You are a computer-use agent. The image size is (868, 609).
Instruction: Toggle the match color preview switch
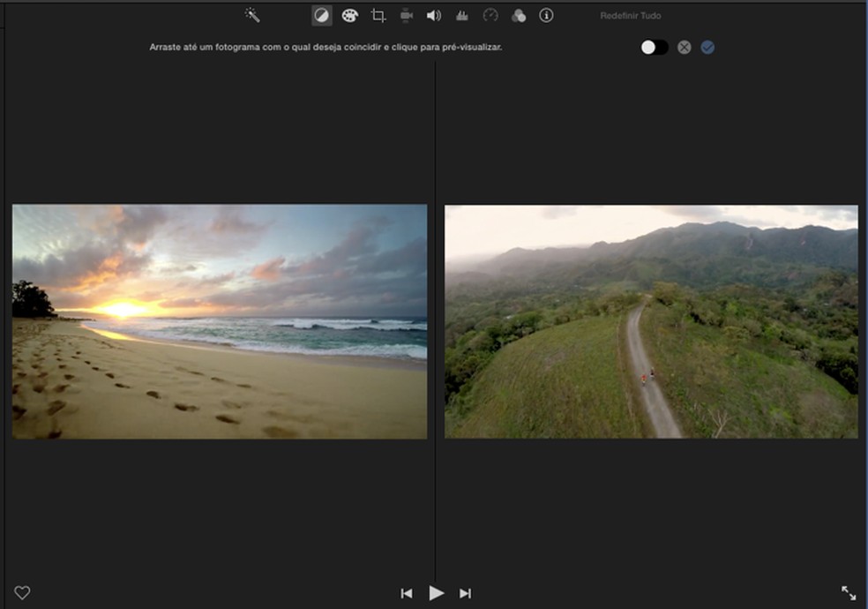coord(655,47)
